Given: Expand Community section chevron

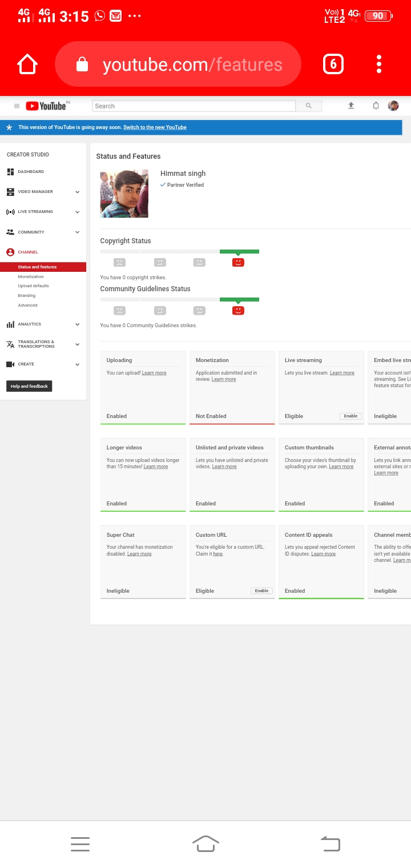Looking at the screenshot, I should click(77, 232).
